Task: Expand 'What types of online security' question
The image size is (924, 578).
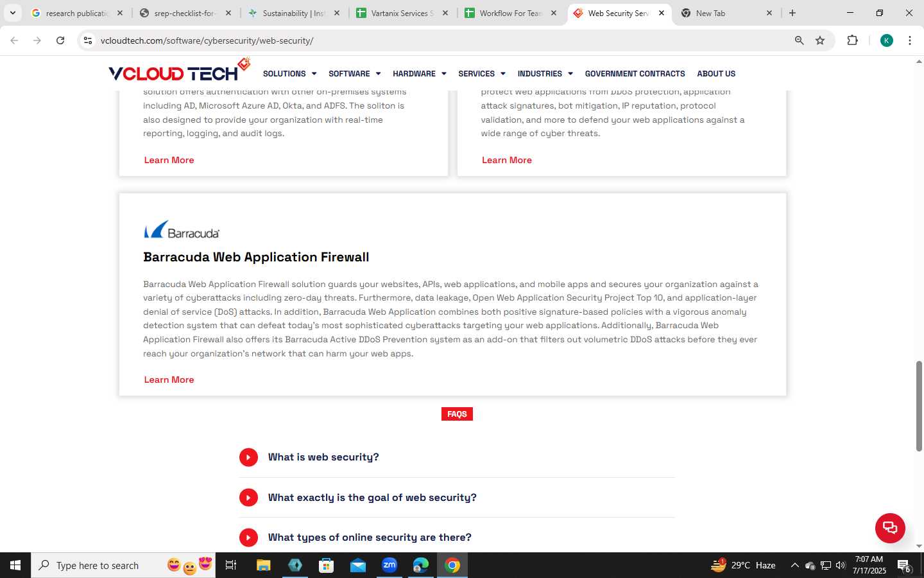Action: (x=457, y=538)
